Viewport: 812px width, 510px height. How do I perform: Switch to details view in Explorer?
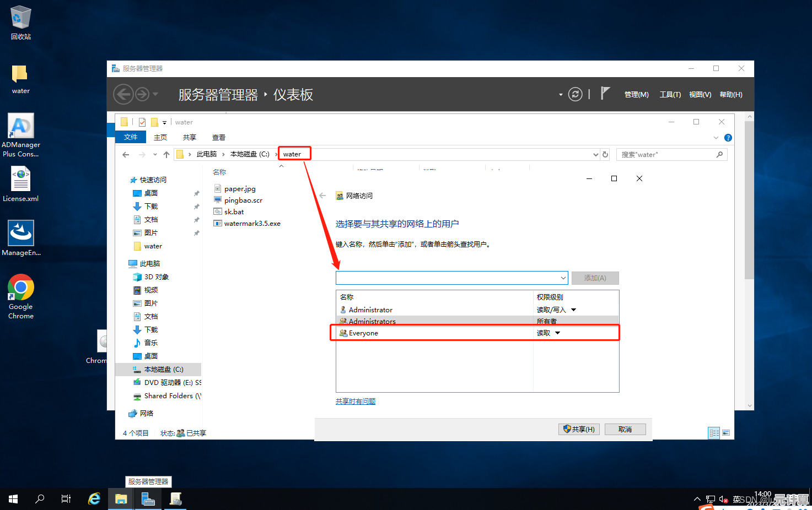coord(714,433)
